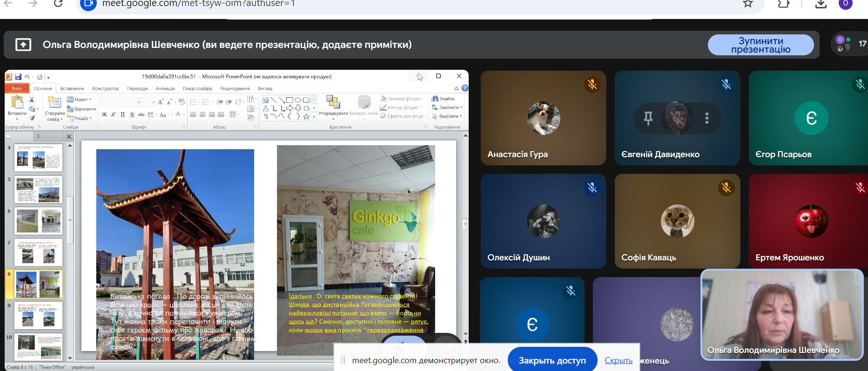Toggle underline П formatting in ribbon
Viewport: 868px width, 371px height.
pyautogui.click(x=122, y=114)
